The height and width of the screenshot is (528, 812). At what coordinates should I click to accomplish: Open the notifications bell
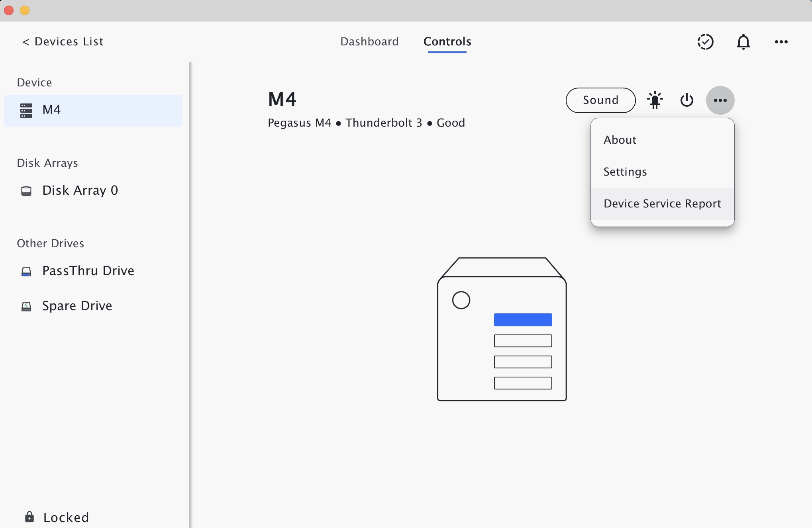tap(743, 42)
